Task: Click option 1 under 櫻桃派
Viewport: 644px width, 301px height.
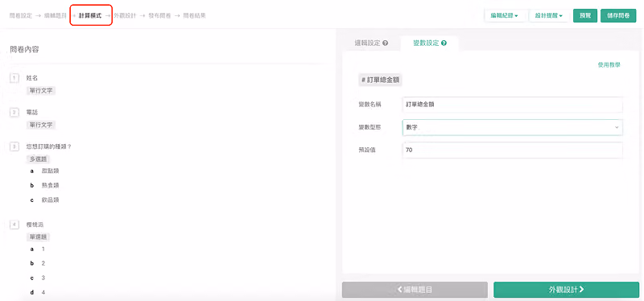Action: click(x=43, y=249)
